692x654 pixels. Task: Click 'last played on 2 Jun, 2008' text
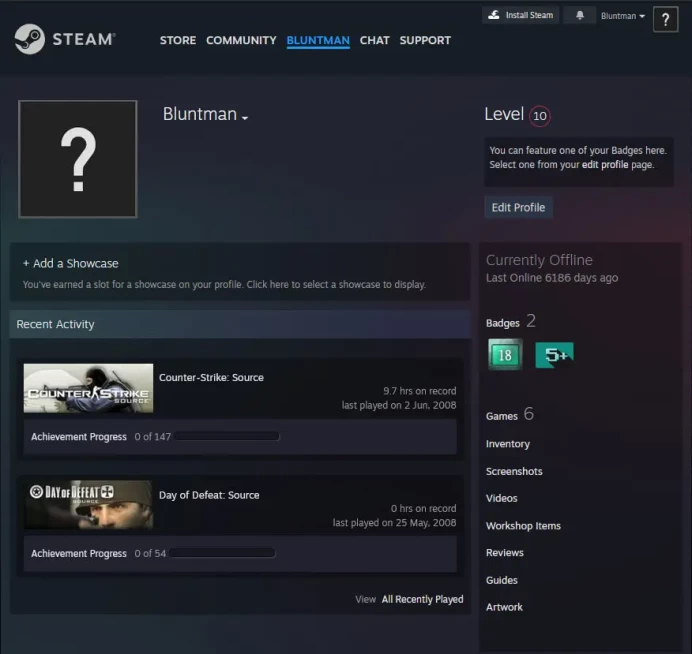pyautogui.click(x=399, y=405)
